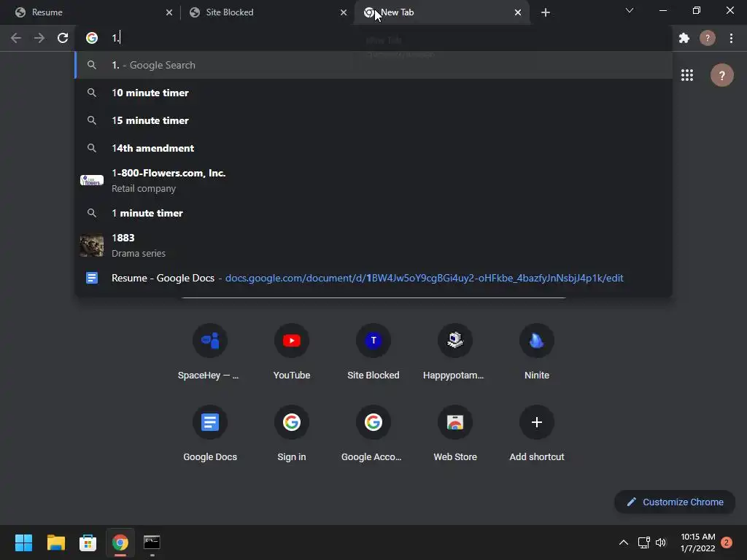Open the Sign in shortcut
The image size is (747, 560).
(x=292, y=434)
